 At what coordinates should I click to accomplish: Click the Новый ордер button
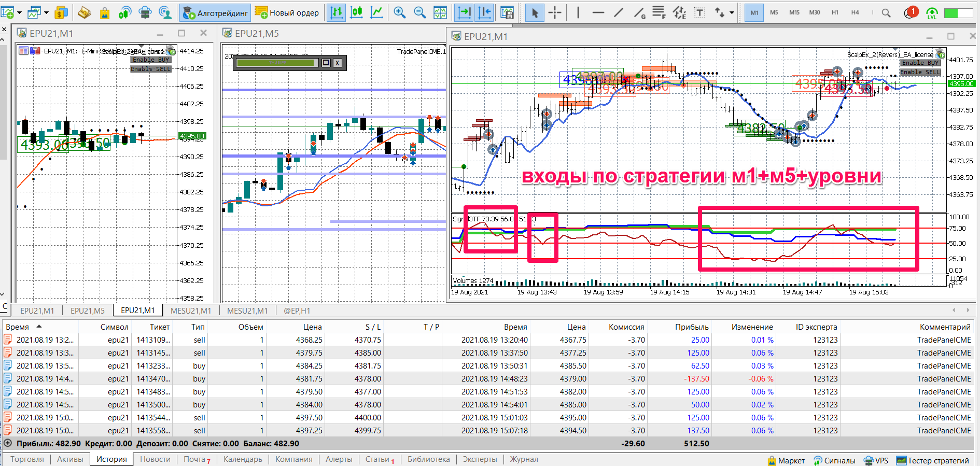pos(287,13)
